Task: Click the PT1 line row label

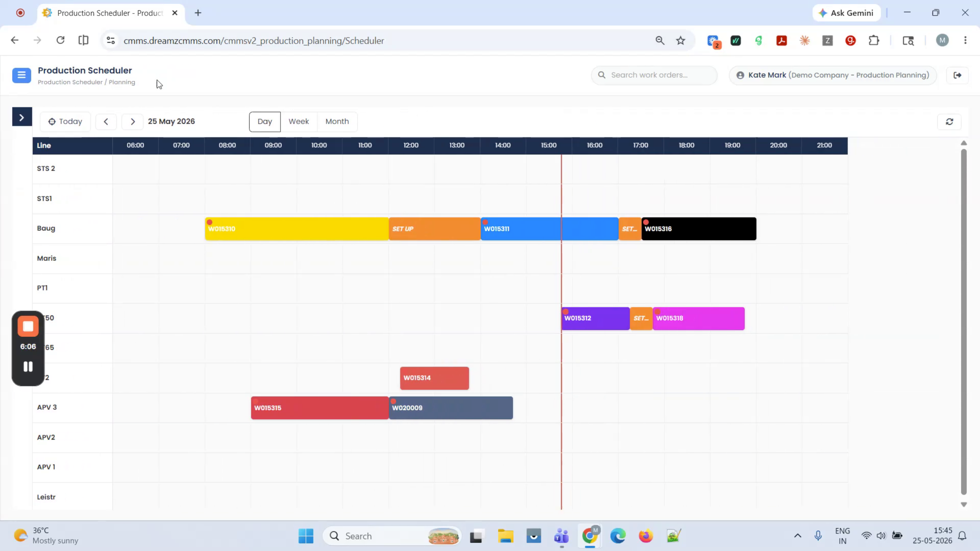Action: tap(42, 288)
